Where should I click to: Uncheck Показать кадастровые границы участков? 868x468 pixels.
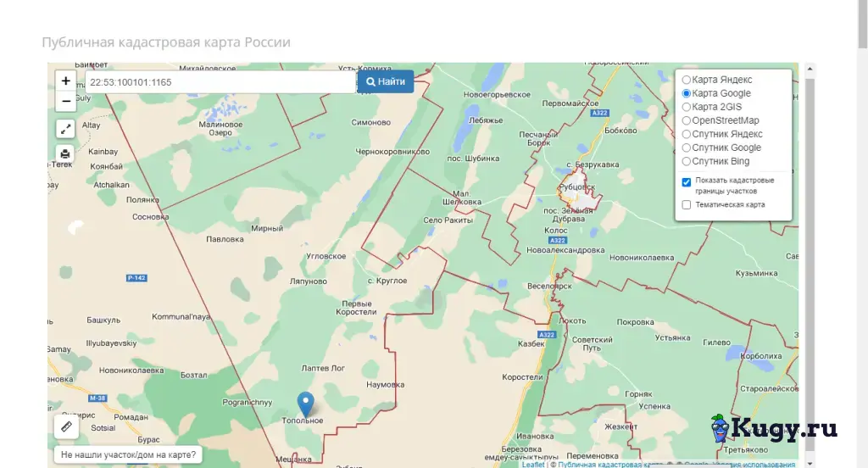pyautogui.click(x=687, y=182)
